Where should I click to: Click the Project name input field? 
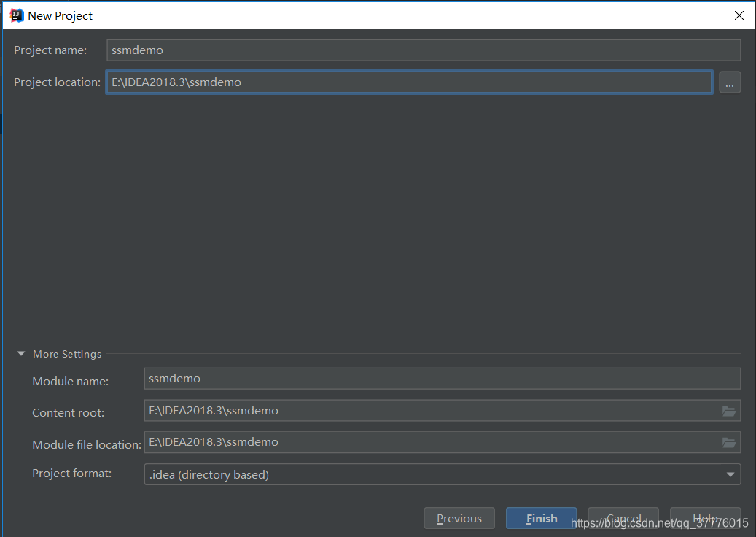click(x=424, y=50)
